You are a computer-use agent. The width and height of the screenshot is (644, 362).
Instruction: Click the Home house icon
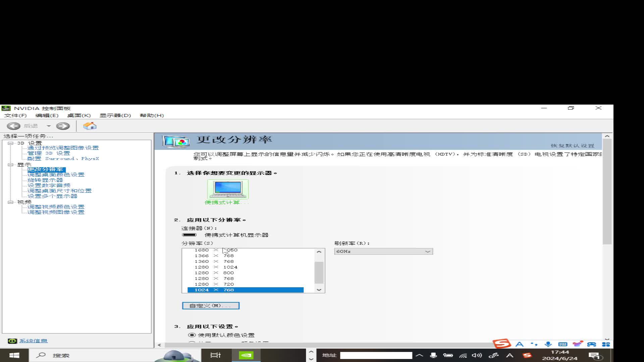click(90, 126)
